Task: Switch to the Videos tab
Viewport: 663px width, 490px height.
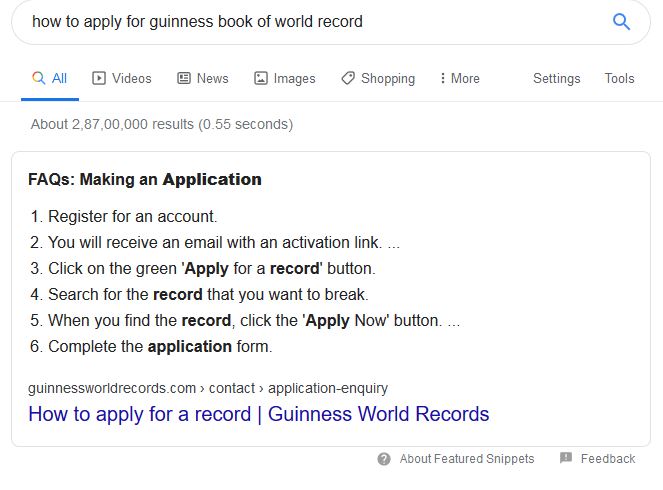Action: 122,78
